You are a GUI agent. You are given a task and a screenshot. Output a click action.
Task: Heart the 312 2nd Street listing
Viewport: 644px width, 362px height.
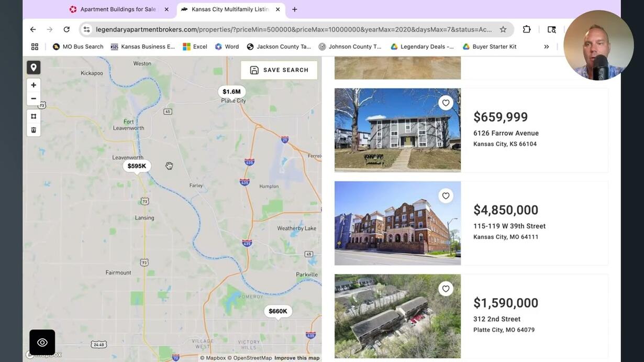click(446, 289)
